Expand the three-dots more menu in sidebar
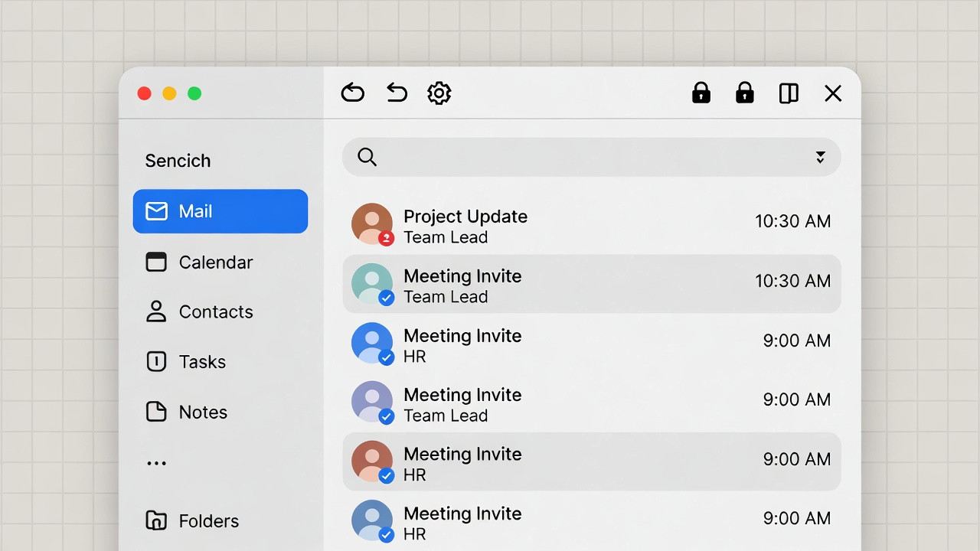 [x=156, y=463]
